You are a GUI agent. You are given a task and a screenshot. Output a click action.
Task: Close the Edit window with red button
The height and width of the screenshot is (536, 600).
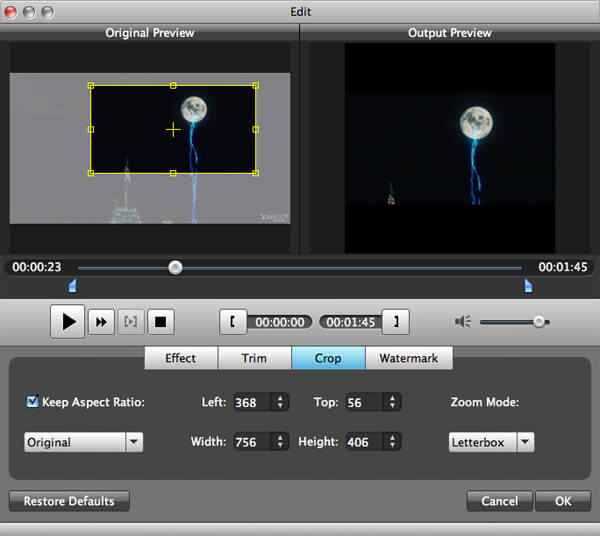pyautogui.click(x=10, y=12)
